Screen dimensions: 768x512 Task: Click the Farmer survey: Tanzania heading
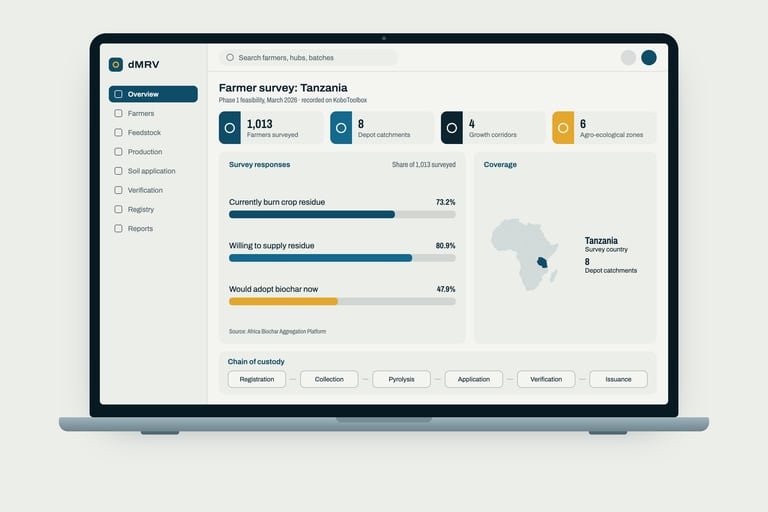(283, 88)
